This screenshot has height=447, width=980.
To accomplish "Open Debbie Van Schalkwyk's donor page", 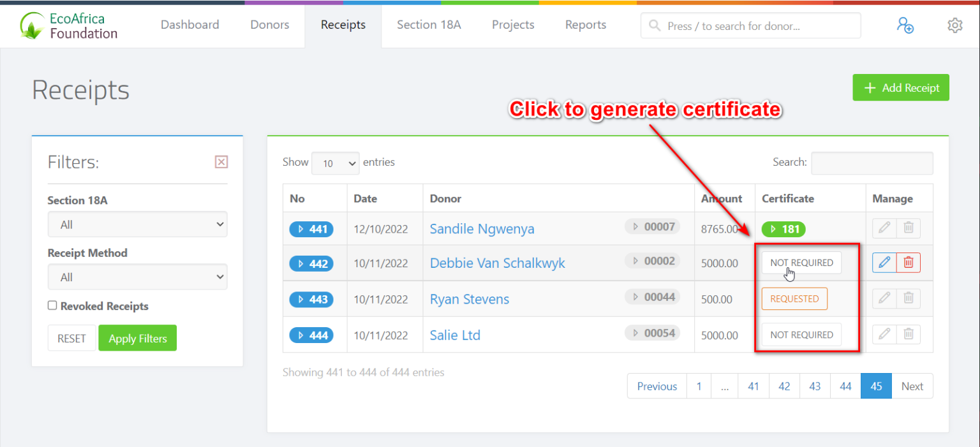I will [x=497, y=263].
